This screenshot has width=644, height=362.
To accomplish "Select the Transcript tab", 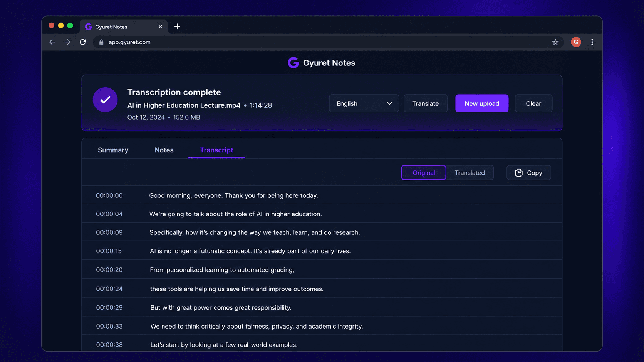I will (x=216, y=150).
